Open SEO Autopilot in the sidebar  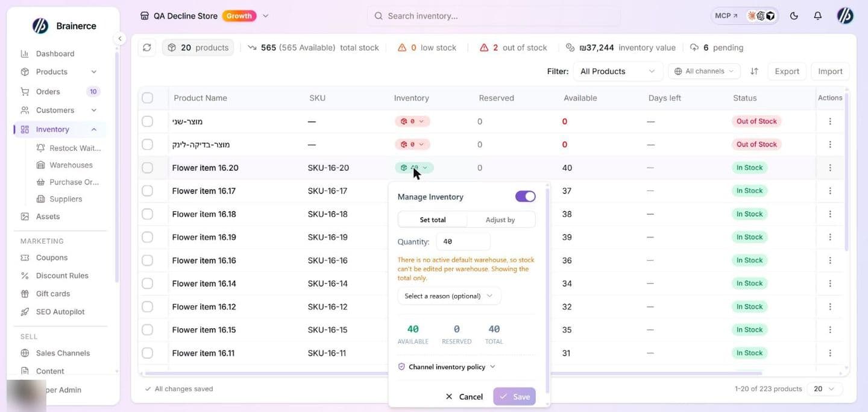click(60, 312)
